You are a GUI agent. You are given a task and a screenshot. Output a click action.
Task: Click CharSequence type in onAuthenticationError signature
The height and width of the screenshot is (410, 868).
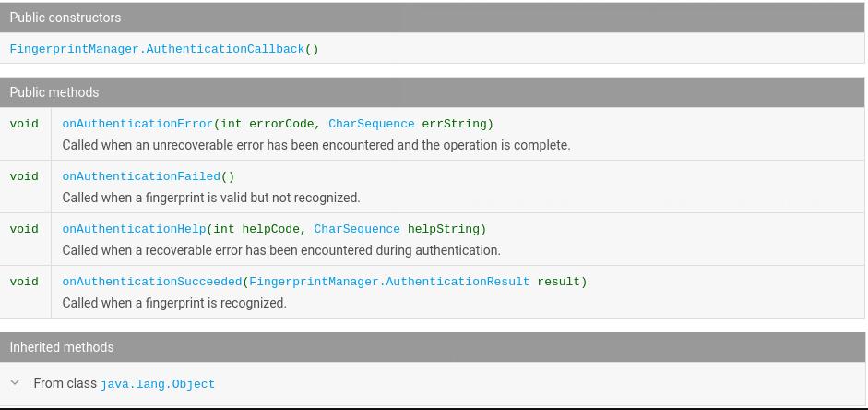pyautogui.click(x=371, y=124)
